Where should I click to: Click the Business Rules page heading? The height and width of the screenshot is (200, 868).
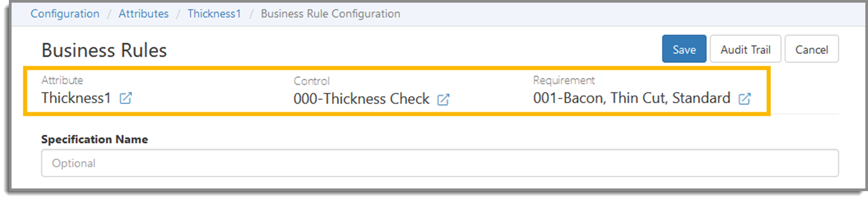click(x=104, y=50)
